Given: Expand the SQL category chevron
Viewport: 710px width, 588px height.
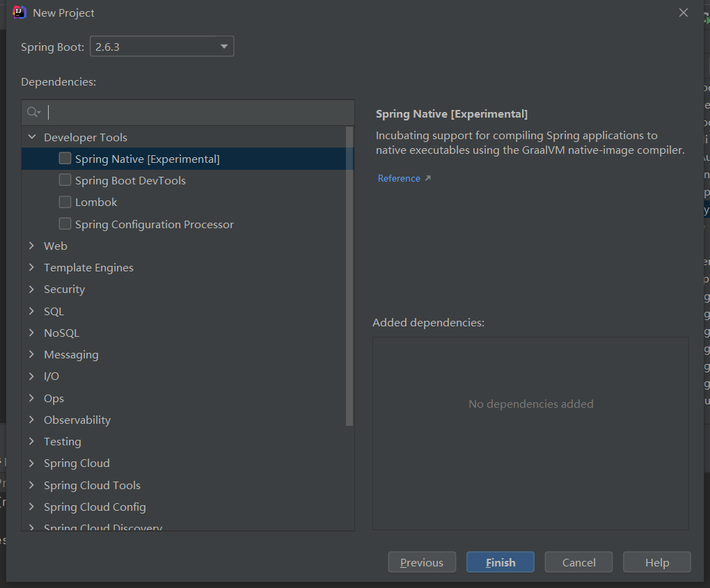Looking at the screenshot, I should pos(31,311).
